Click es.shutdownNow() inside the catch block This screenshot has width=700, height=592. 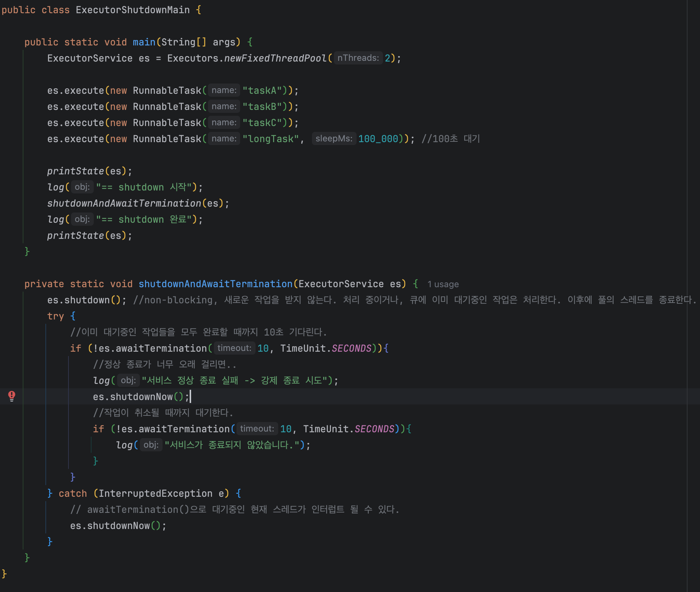tap(115, 526)
